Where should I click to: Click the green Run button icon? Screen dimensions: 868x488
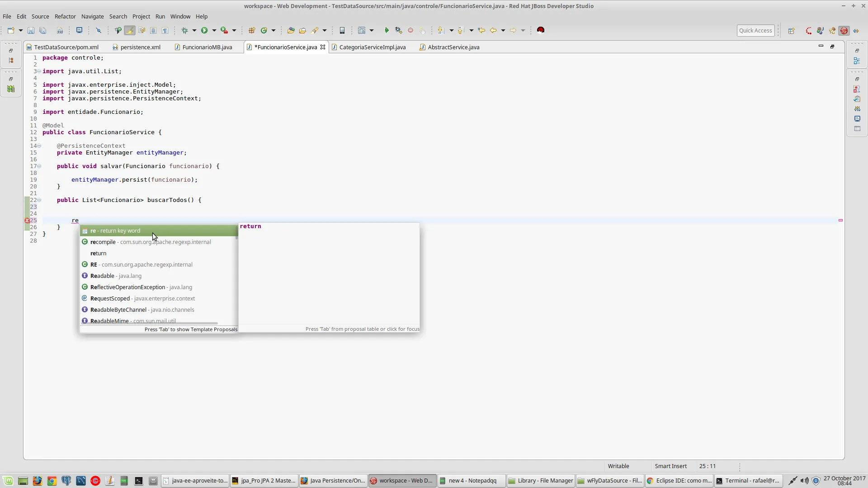click(x=204, y=30)
